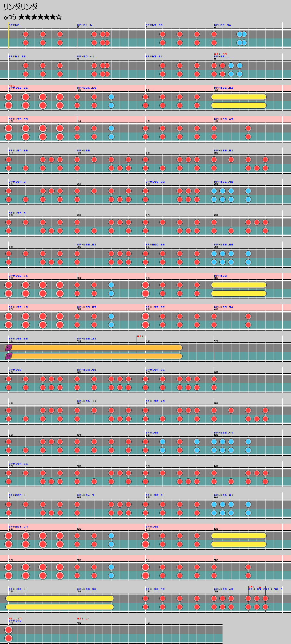Click the yellow drumroll bar in measure 12's top lane
Screen dimensions: 291x644
click(239, 97)
